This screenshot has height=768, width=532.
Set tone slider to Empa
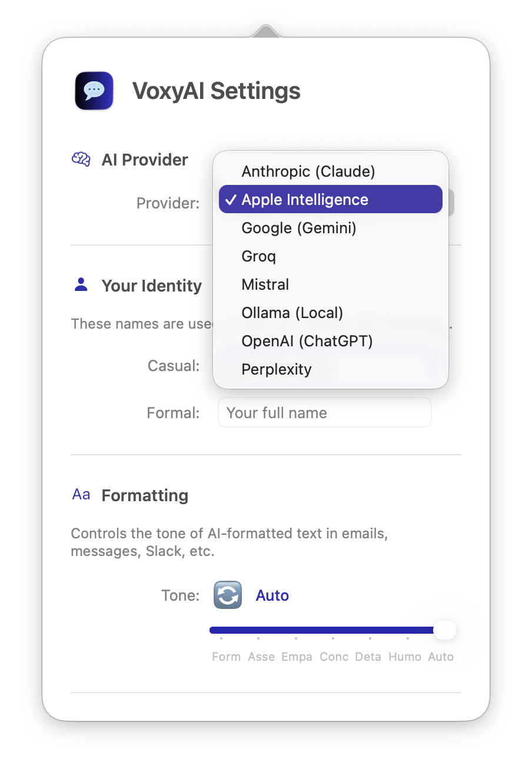(295, 630)
